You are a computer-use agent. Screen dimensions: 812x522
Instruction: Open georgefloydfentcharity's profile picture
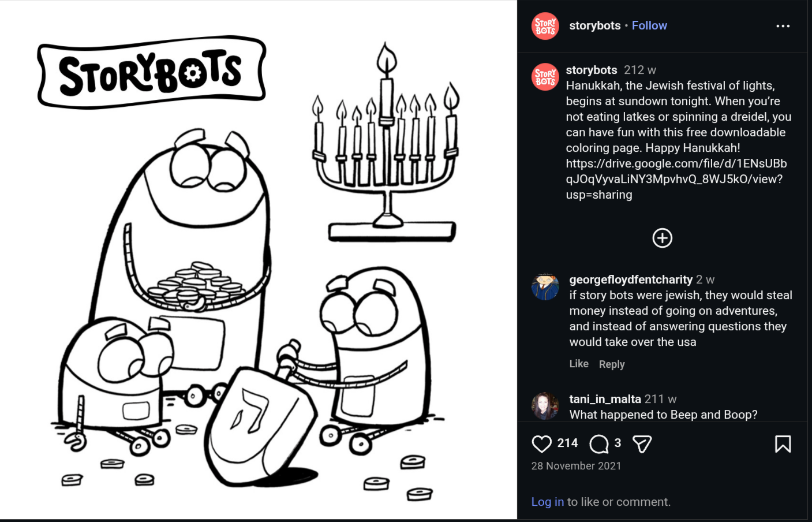click(x=545, y=286)
